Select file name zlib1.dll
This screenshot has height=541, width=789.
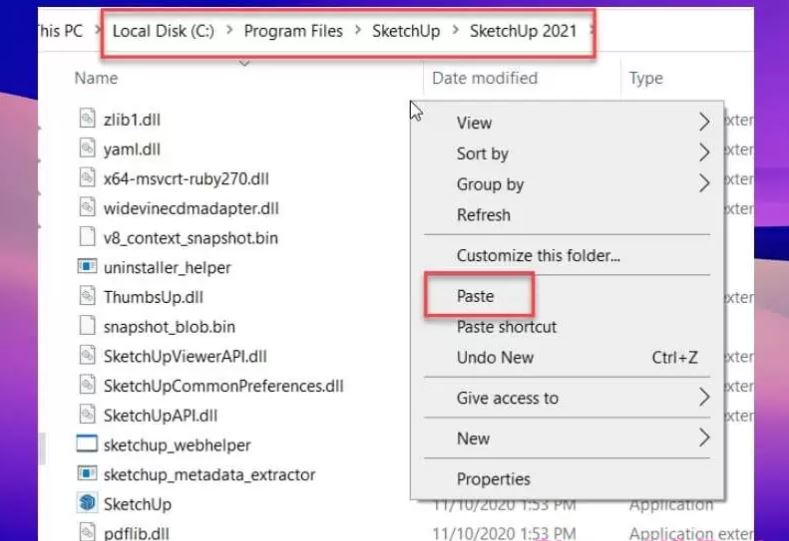[x=132, y=120]
